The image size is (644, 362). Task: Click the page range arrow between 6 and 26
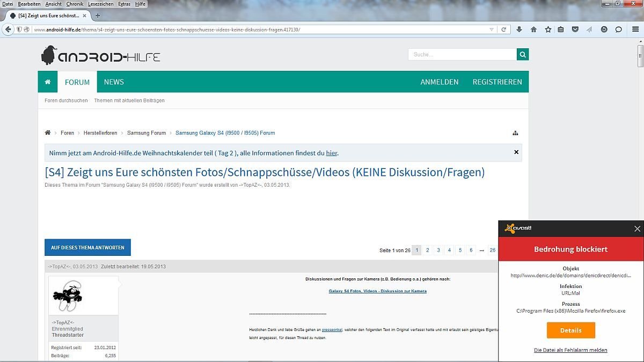tap(481, 250)
